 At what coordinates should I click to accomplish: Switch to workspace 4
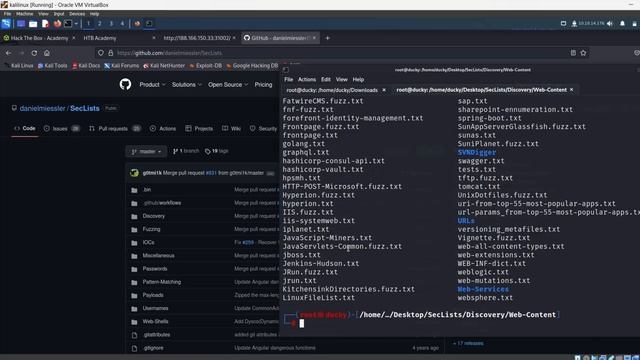point(122,24)
